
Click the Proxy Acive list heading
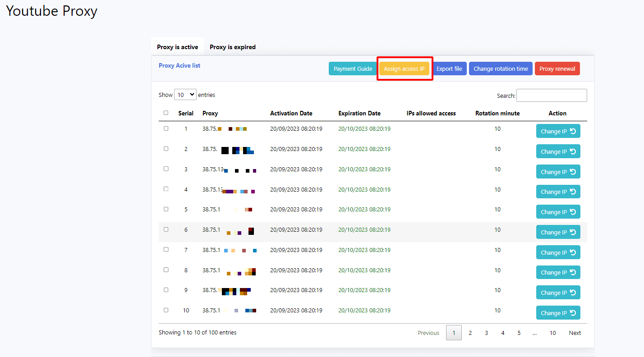click(x=179, y=65)
